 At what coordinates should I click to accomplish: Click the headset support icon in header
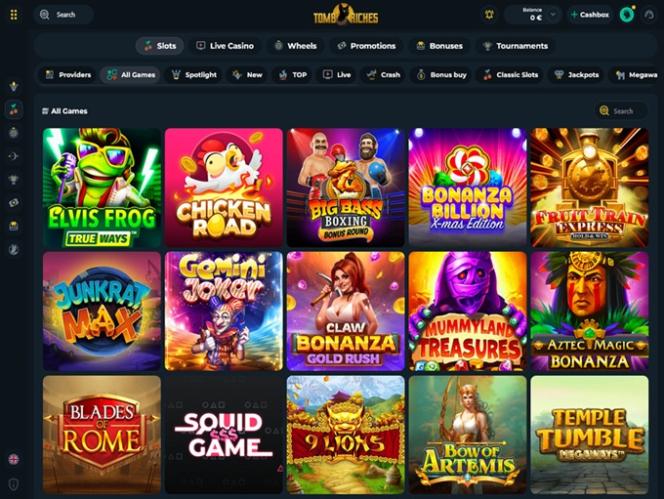tap(649, 15)
